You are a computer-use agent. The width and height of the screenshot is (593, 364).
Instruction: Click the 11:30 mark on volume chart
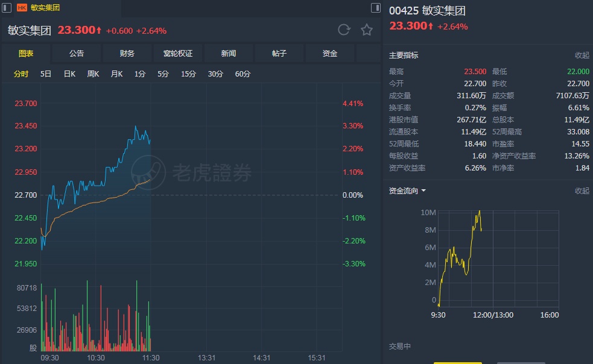click(x=150, y=357)
